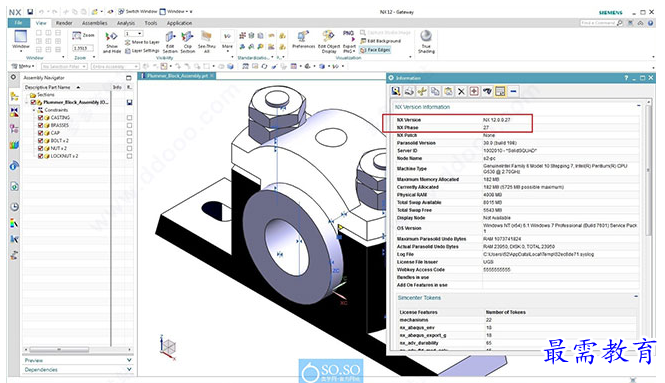
Task: Select the Edit Section tool
Action: [x=170, y=42]
